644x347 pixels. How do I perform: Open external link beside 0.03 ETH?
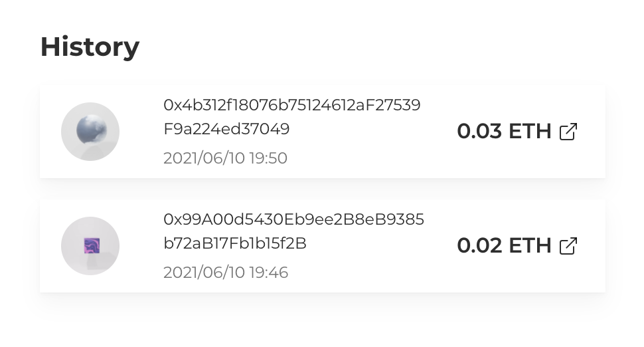[568, 132]
